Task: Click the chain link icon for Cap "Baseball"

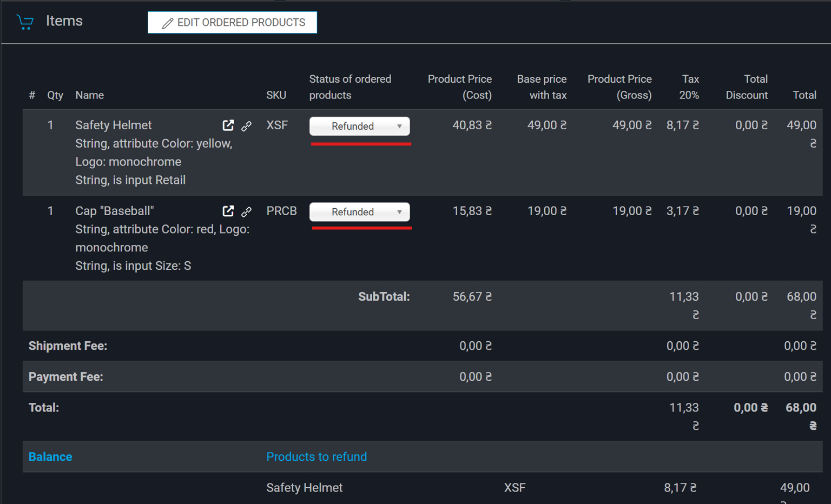Action: coord(246,211)
